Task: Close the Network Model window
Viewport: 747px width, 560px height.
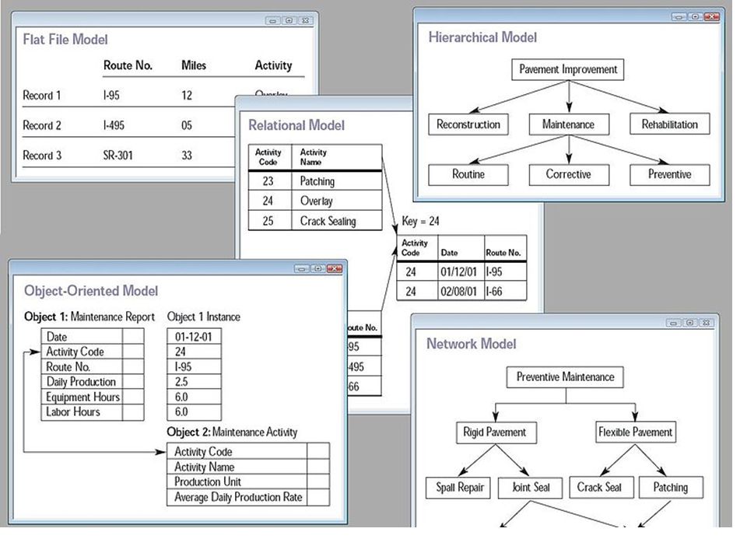Action: tap(707, 323)
